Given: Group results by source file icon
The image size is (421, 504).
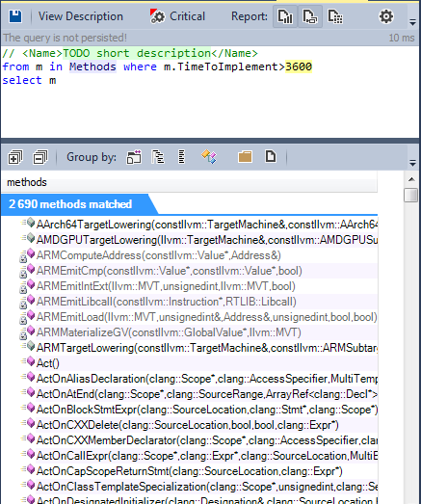Looking at the screenshot, I should point(271,156).
